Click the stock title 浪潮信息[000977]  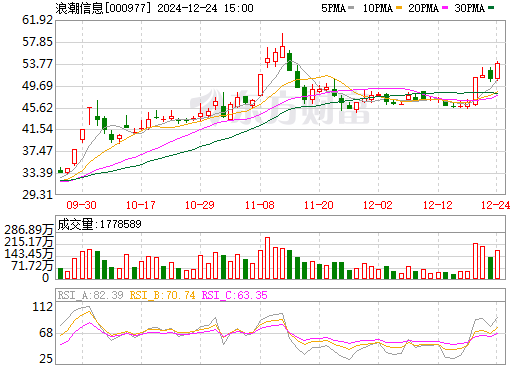click(104, 8)
